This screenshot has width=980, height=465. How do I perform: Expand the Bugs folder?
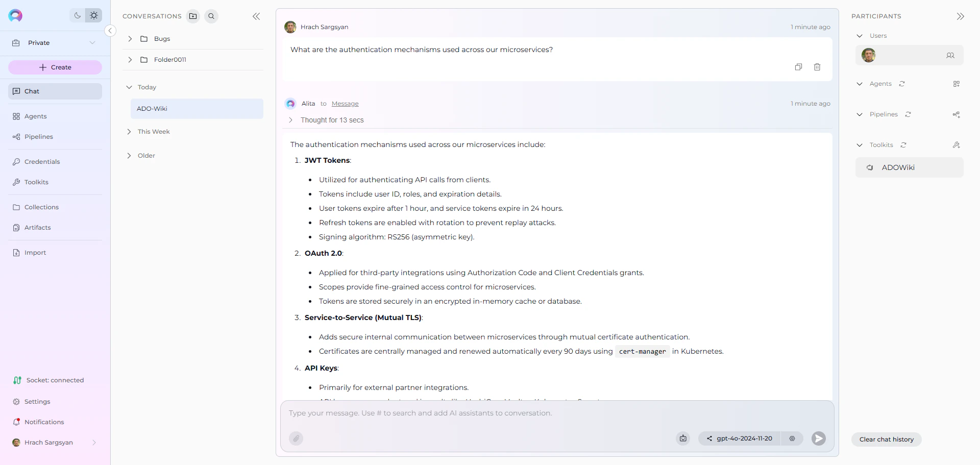coord(129,38)
